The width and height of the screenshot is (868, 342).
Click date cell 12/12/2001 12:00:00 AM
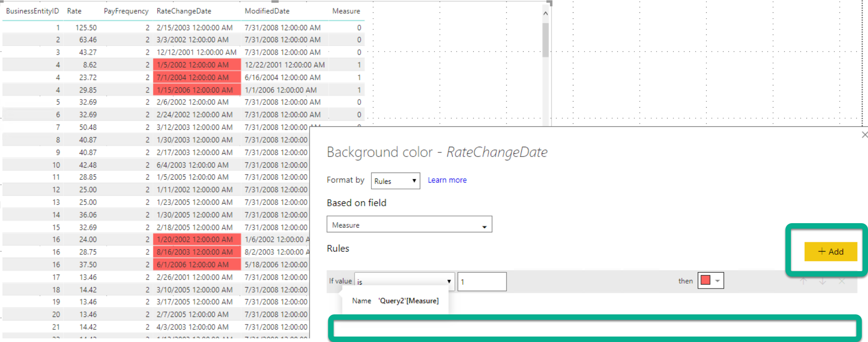click(196, 52)
